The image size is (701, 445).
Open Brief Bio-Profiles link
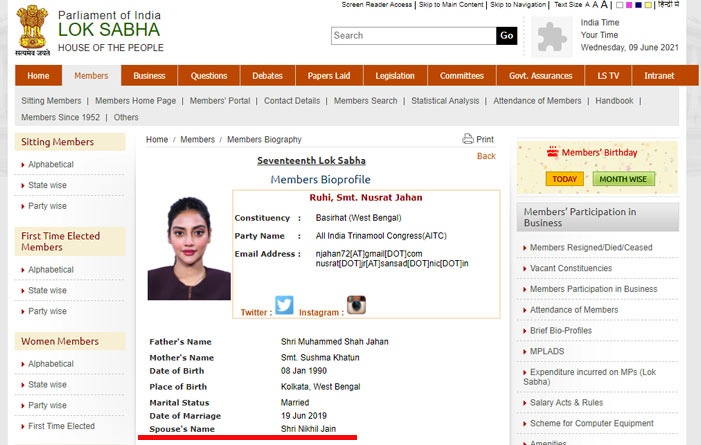tap(561, 331)
